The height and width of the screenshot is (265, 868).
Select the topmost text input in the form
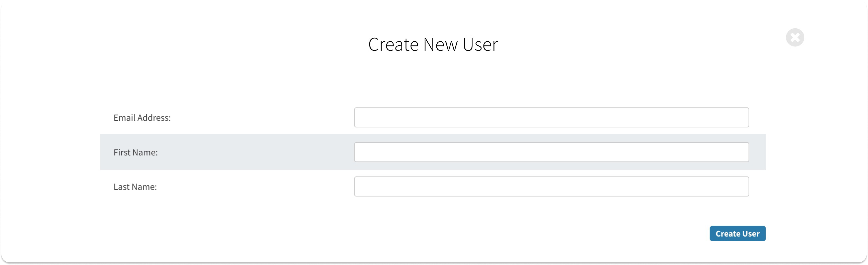551,118
